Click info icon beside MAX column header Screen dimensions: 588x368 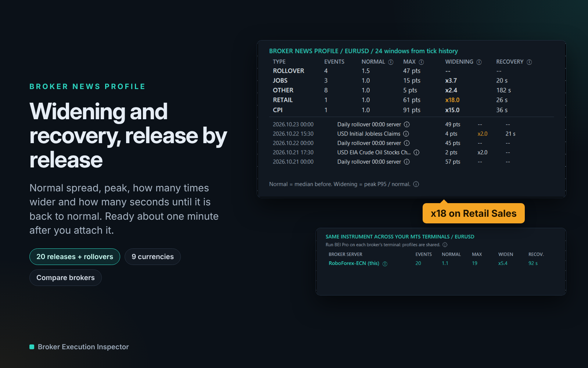tap(421, 62)
